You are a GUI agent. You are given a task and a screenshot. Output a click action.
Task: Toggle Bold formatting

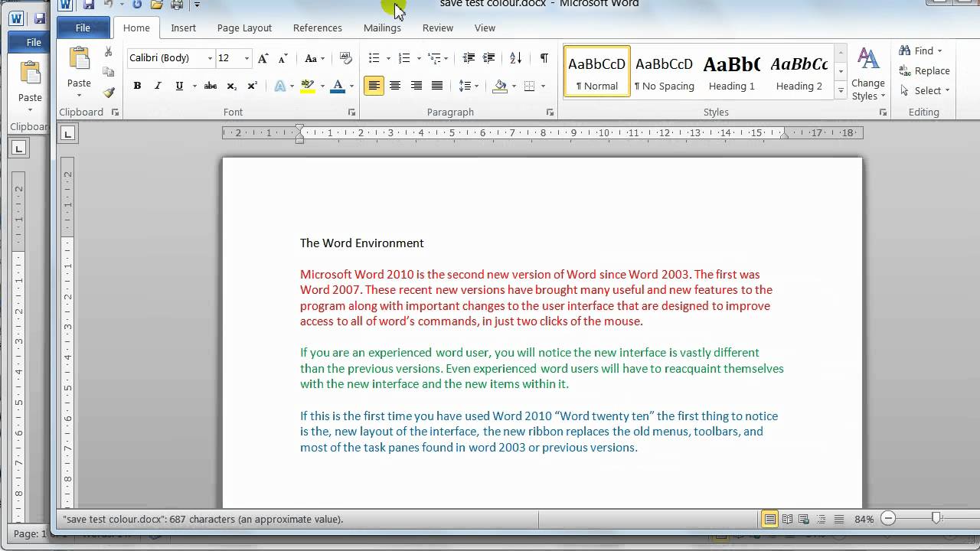pos(137,86)
